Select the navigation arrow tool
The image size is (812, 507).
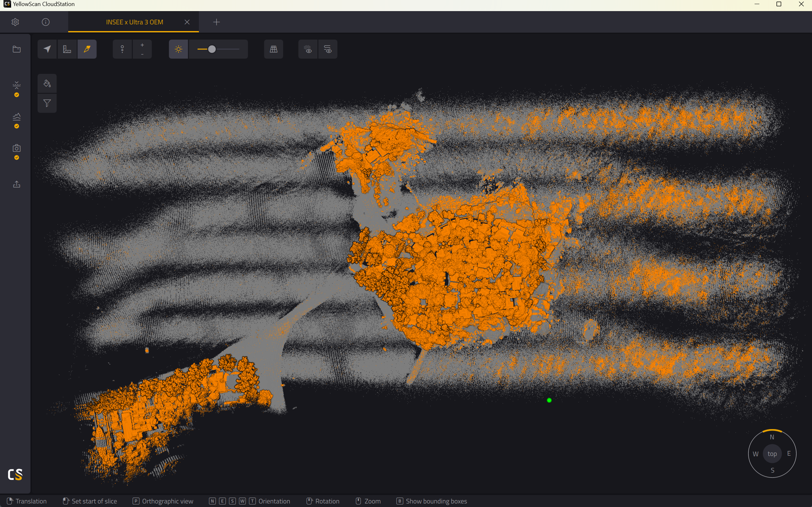(x=47, y=49)
